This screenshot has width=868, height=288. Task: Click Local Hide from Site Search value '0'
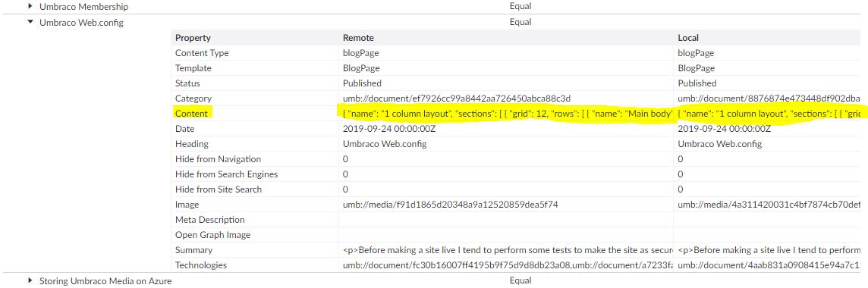coord(681,189)
